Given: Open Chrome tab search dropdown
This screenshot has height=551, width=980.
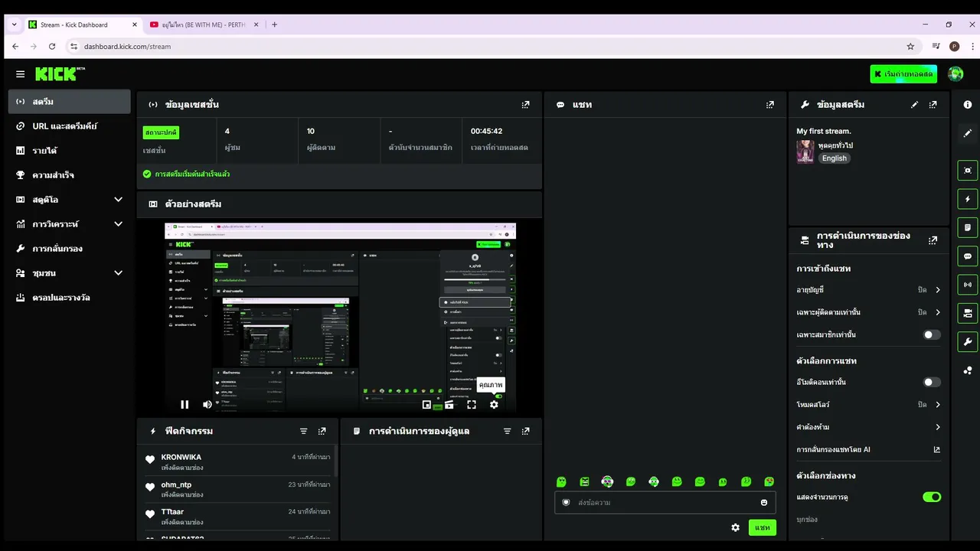Looking at the screenshot, I should [x=14, y=24].
